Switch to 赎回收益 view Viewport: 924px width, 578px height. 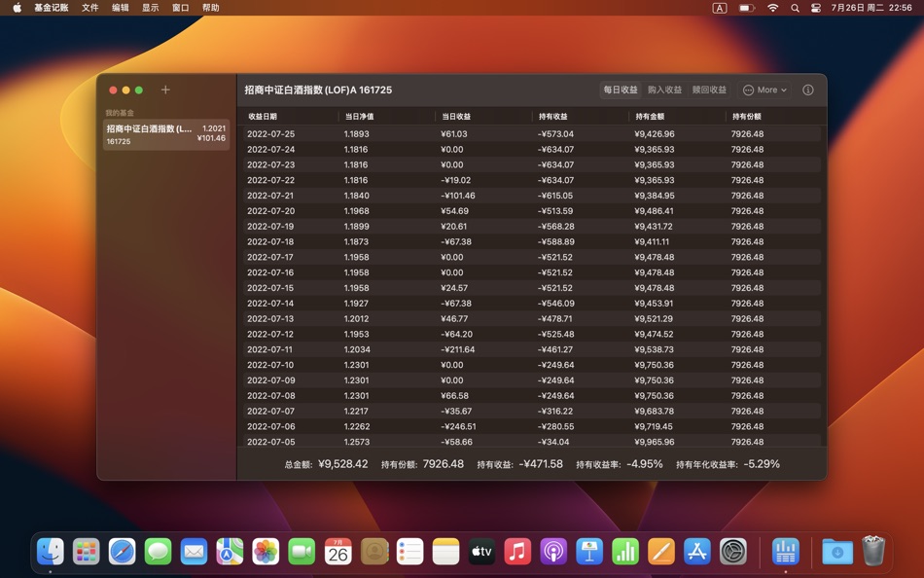(x=709, y=90)
